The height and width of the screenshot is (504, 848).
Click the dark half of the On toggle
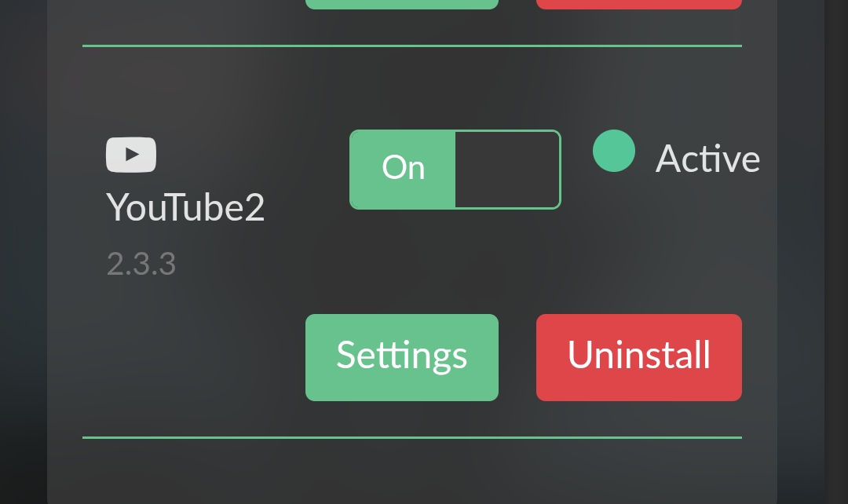[x=506, y=170]
